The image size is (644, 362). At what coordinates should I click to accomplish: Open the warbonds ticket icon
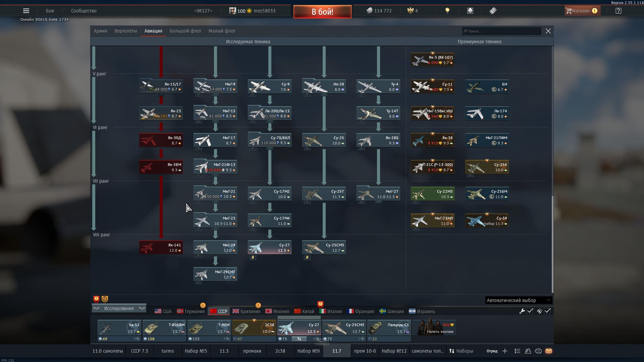tap(493, 11)
